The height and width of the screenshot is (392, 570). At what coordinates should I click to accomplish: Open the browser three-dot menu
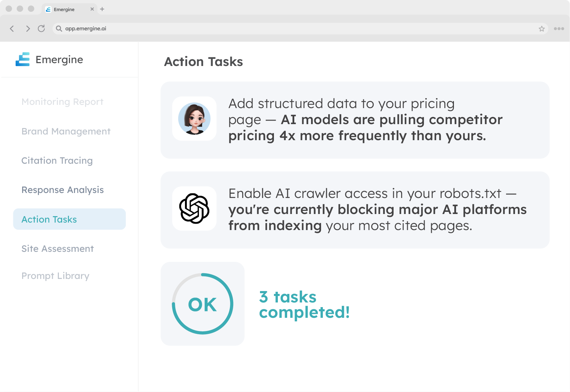click(559, 29)
